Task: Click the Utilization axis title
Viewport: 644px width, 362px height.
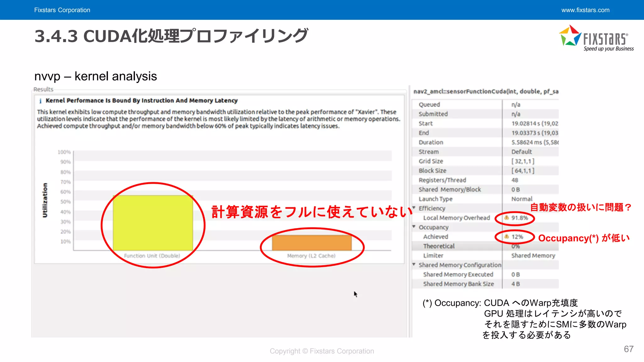Action: [45, 200]
